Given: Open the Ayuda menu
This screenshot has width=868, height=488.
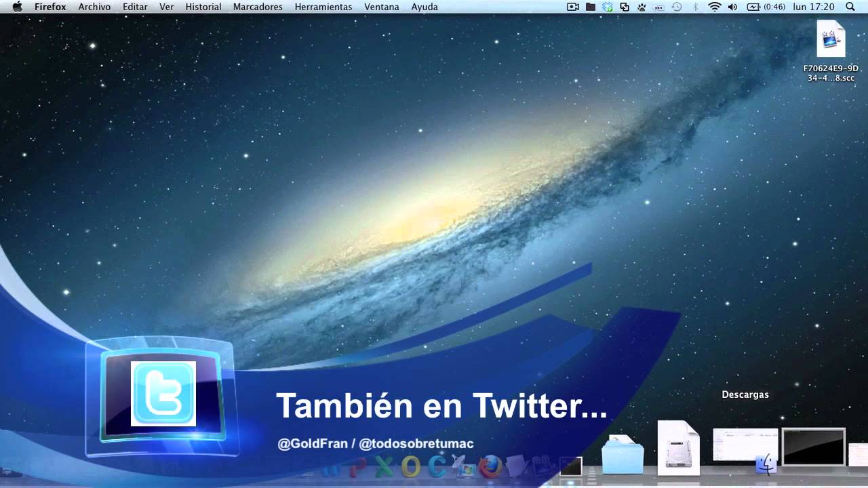Looking at the screenshot, I should (425, 7).
